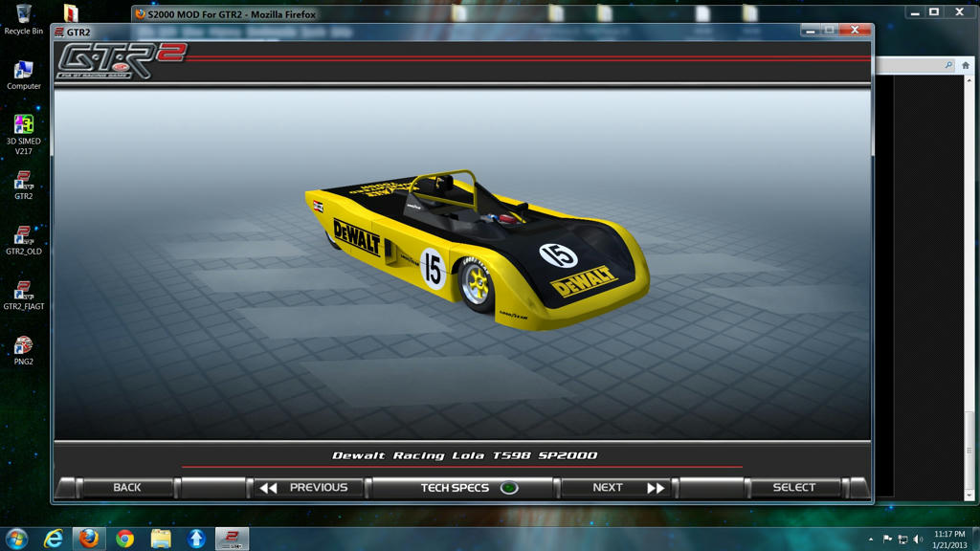The height and width of the screenshot is (551, 980).
Task: Click the Firefox home icon
Action: [966, 65]
